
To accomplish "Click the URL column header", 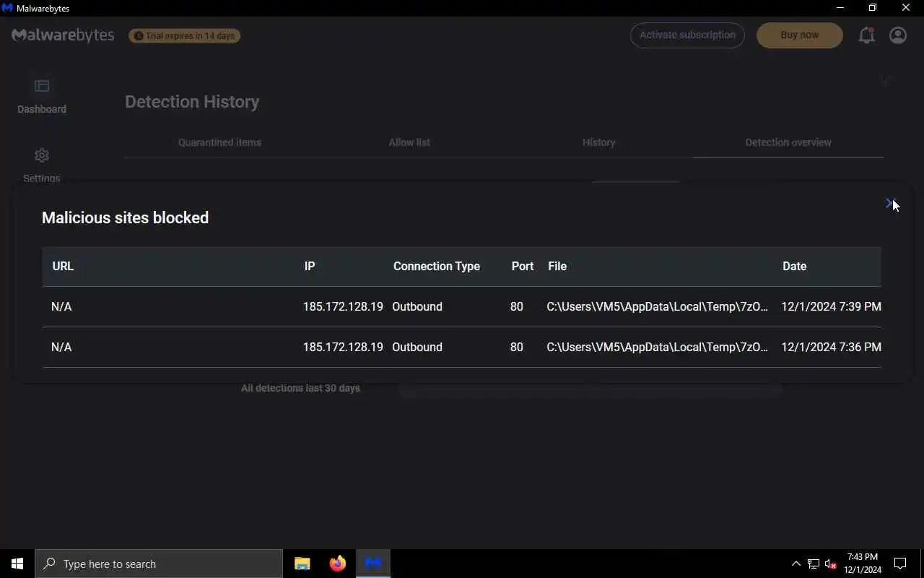I will pos(63,266).
